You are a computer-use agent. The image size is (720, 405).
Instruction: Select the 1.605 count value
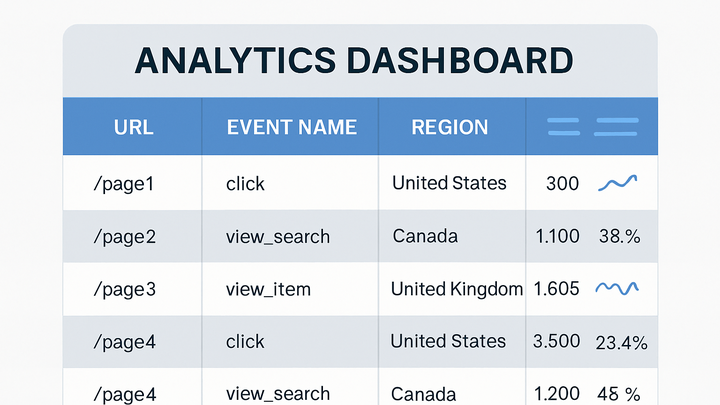556,289
